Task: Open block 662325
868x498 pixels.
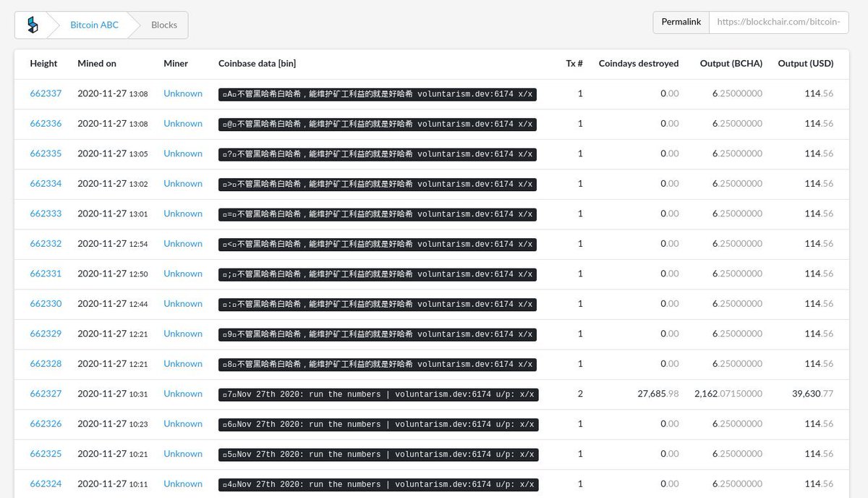Action: pos(46,454)
